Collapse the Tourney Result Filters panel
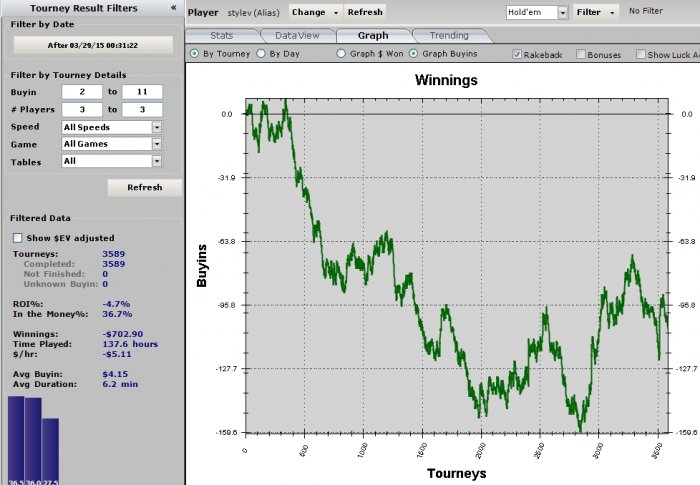The image size is (700, 485). pos(174,8)
